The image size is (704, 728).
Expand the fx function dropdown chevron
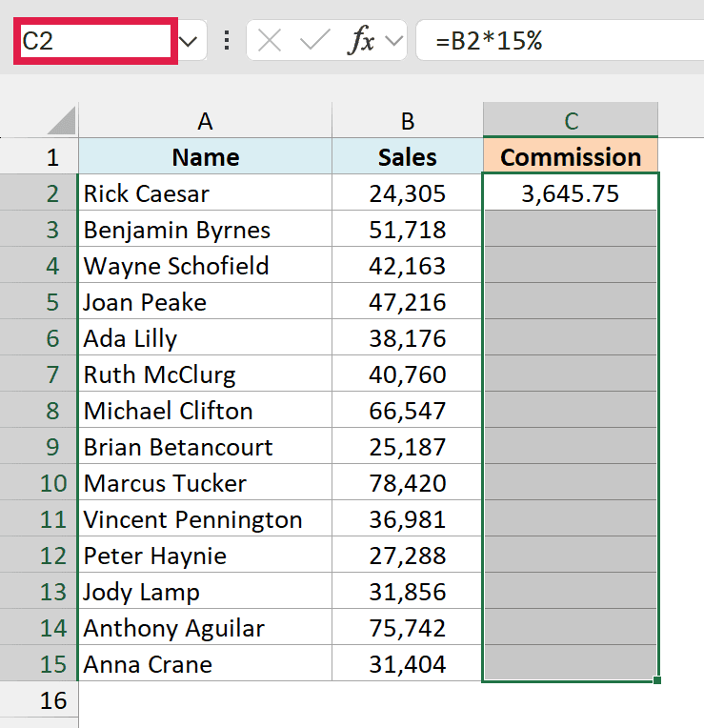coord(394,41)
